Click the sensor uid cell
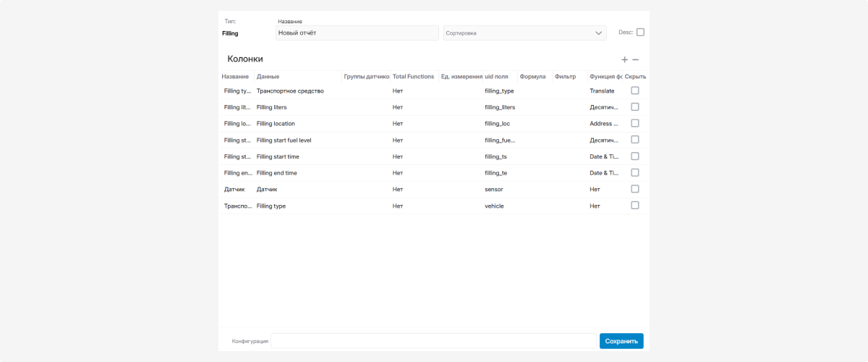 click(494, 189)
